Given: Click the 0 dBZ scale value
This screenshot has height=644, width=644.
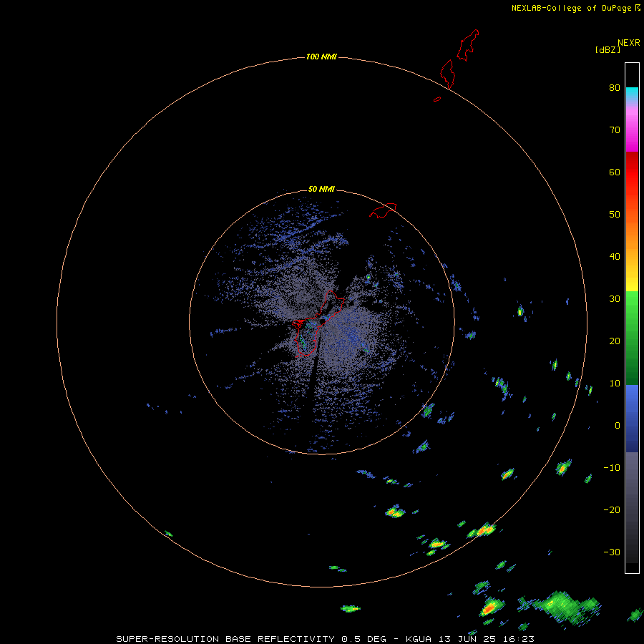Looking at the screenshot, I should point(618,426).
